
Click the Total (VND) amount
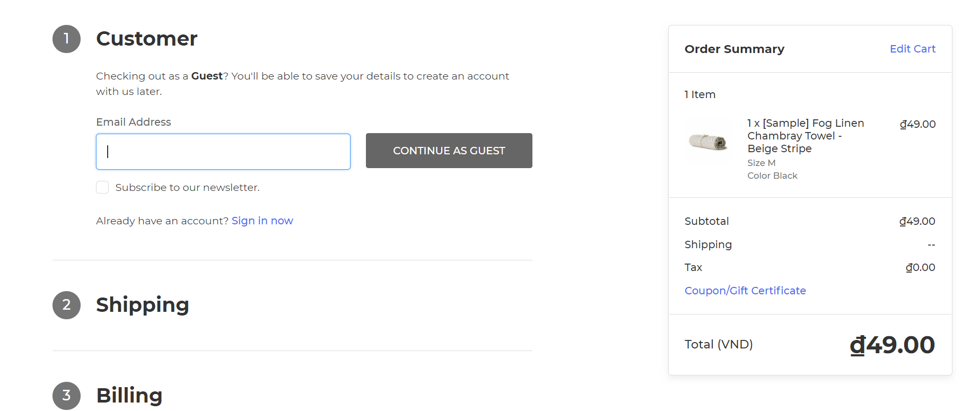pyautogui.click(x=892, y=345)
